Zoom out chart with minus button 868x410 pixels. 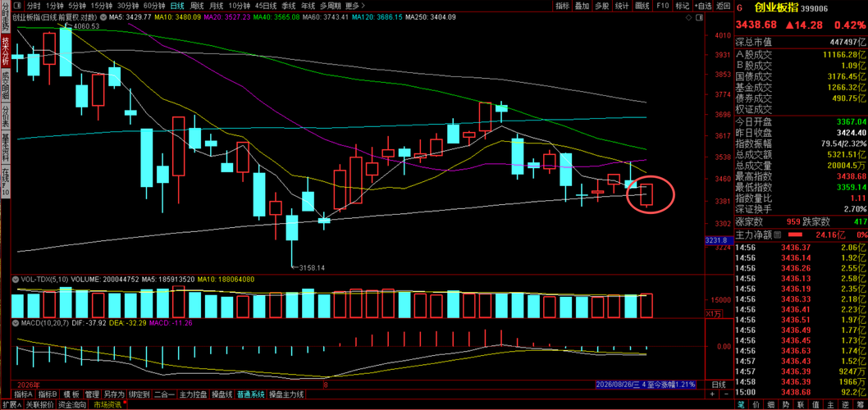(725, 394)
